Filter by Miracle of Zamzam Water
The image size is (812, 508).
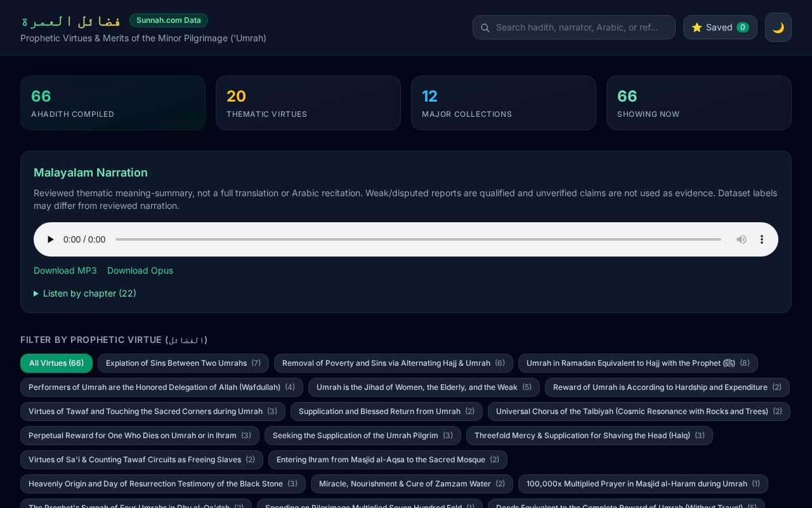pyautogui.click(x=412, y=484)
